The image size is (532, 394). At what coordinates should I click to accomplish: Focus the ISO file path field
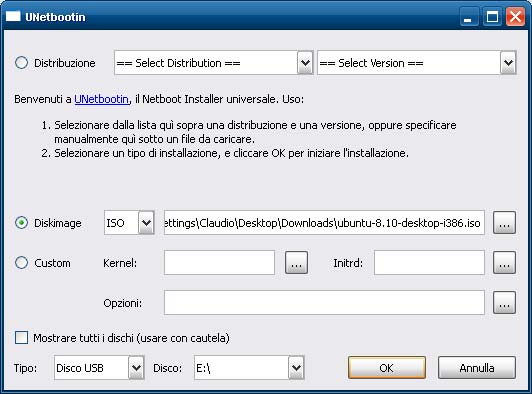[324, 223]
